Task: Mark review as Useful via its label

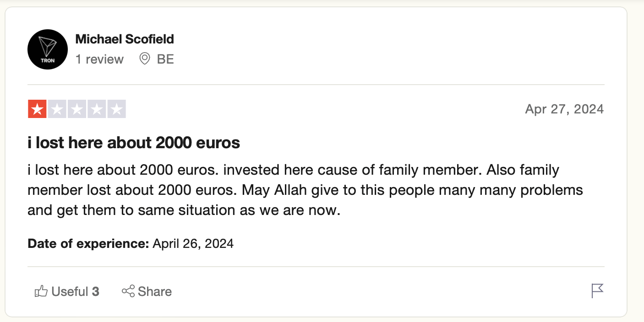Action: [70, 291]
